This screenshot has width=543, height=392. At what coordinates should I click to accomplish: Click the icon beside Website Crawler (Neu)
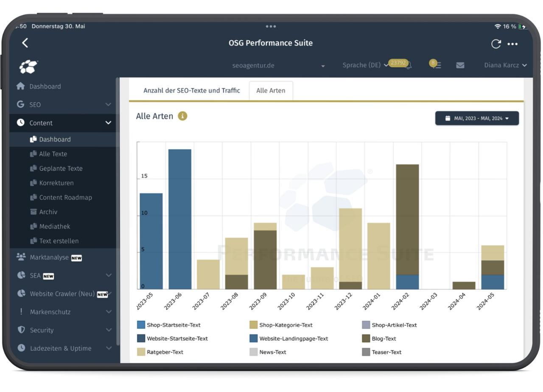point(21,294)
